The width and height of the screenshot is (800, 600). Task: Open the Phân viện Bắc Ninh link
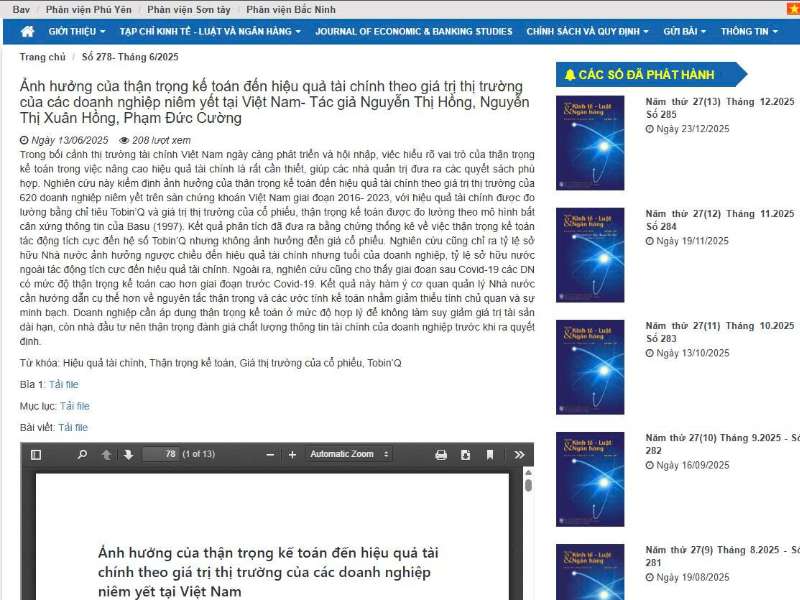[291, 9]
